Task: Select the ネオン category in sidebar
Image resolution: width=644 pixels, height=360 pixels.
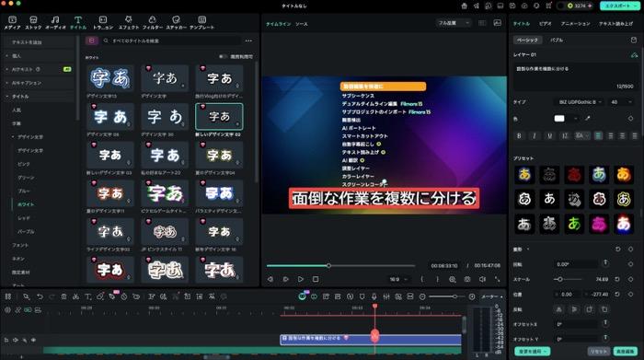Action: coord(18,259)
